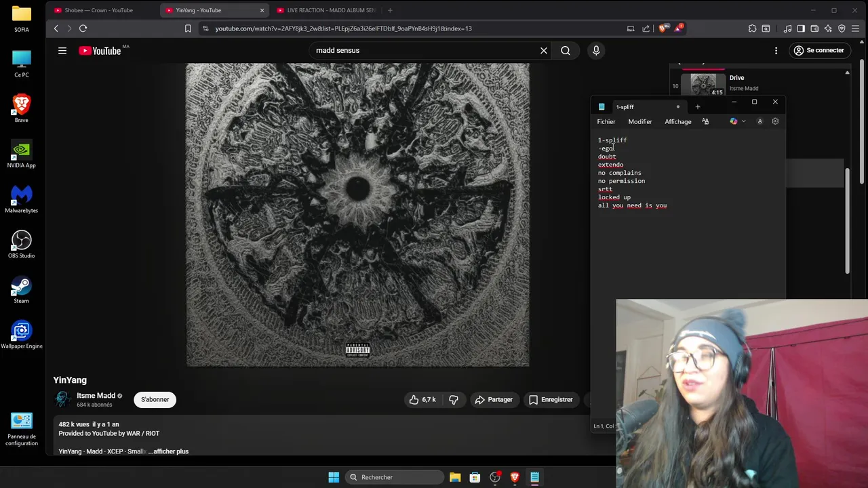Like the YinYang video
This screenshot has height=488, width=868.
pyautogui.click(x=422, y=400)
